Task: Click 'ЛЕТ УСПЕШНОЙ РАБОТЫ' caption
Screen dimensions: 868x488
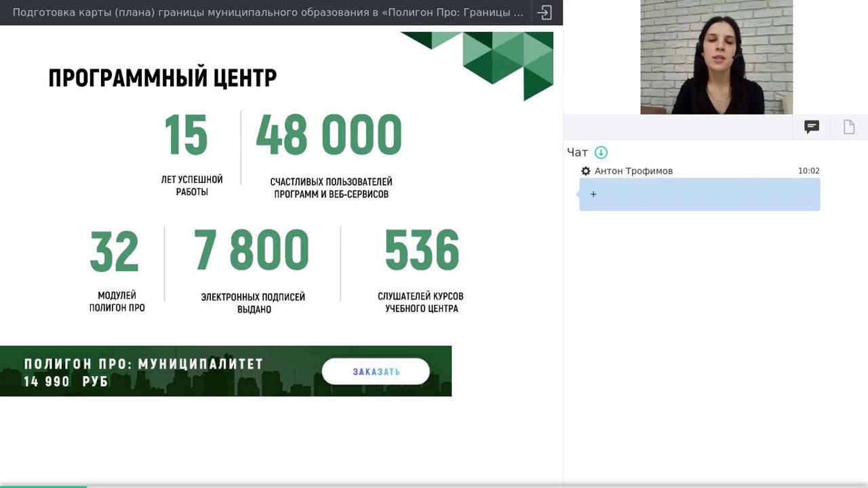Action: (192, 186)
